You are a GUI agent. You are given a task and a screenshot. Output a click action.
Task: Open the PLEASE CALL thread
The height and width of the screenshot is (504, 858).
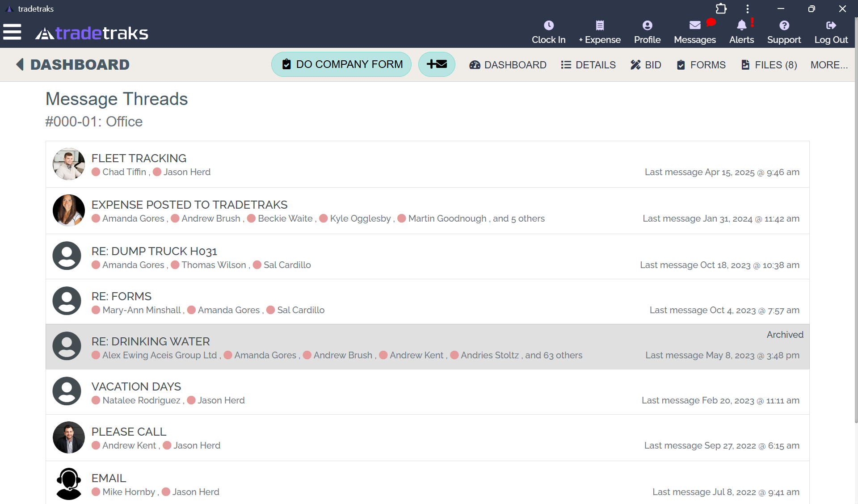(x=427, y=438)
